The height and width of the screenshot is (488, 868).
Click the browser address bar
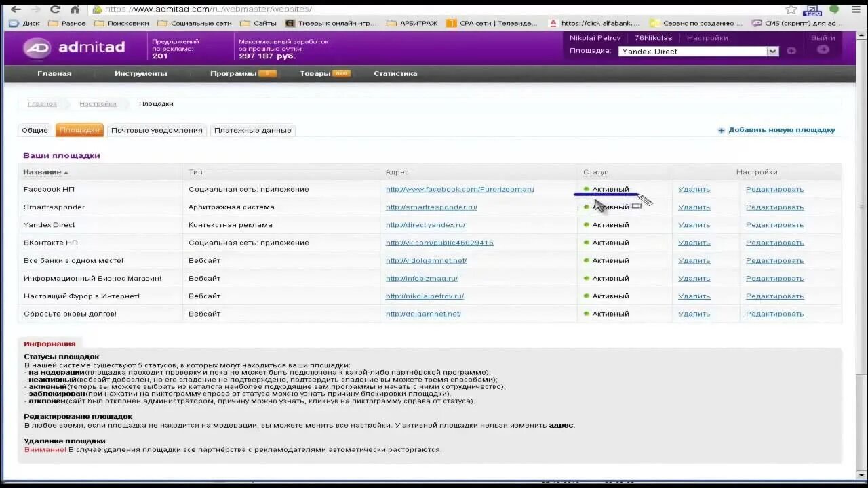pos(434,9)
